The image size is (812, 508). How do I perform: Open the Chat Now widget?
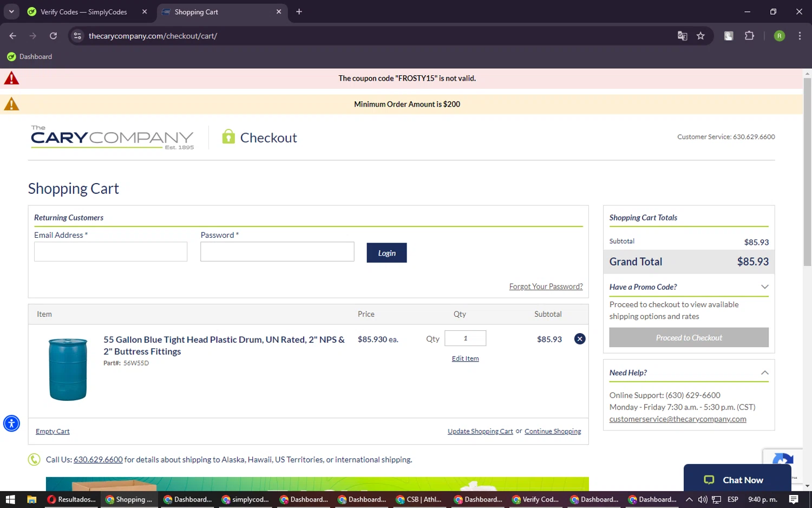[737, 479]
